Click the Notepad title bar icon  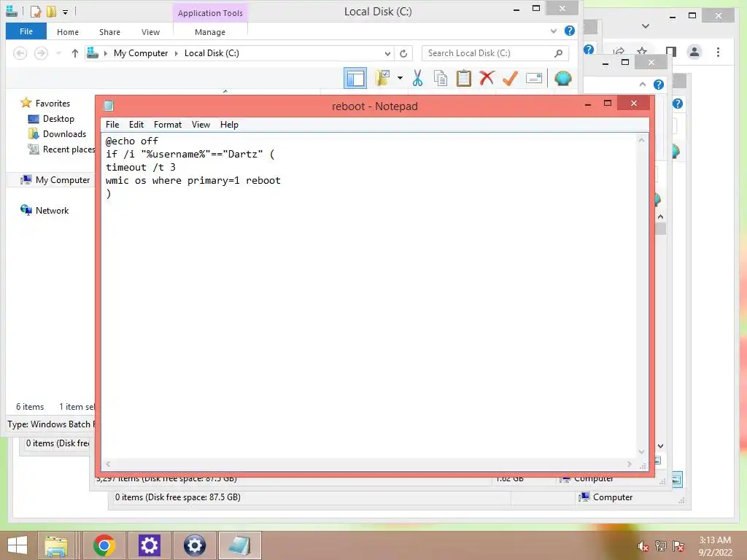pyautogui.click(x=109, y=106)
